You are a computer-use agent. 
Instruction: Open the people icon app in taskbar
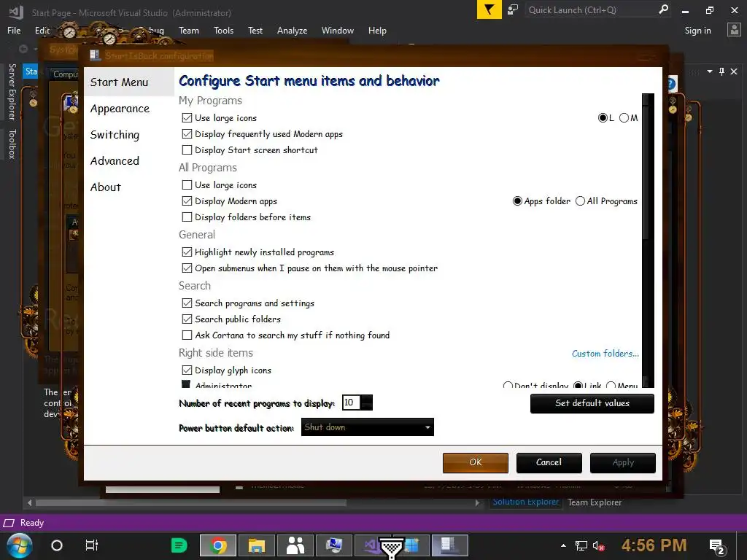[295, 545]
